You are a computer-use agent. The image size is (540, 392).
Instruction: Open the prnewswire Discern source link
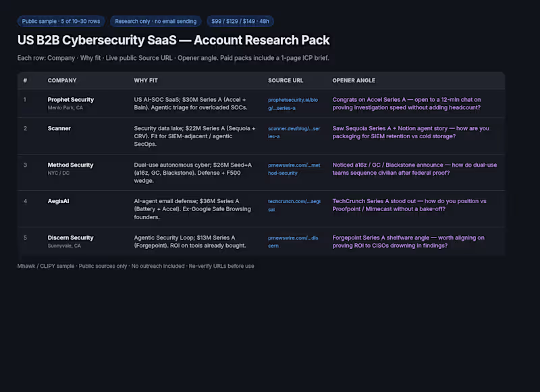(x=293, y=242)
